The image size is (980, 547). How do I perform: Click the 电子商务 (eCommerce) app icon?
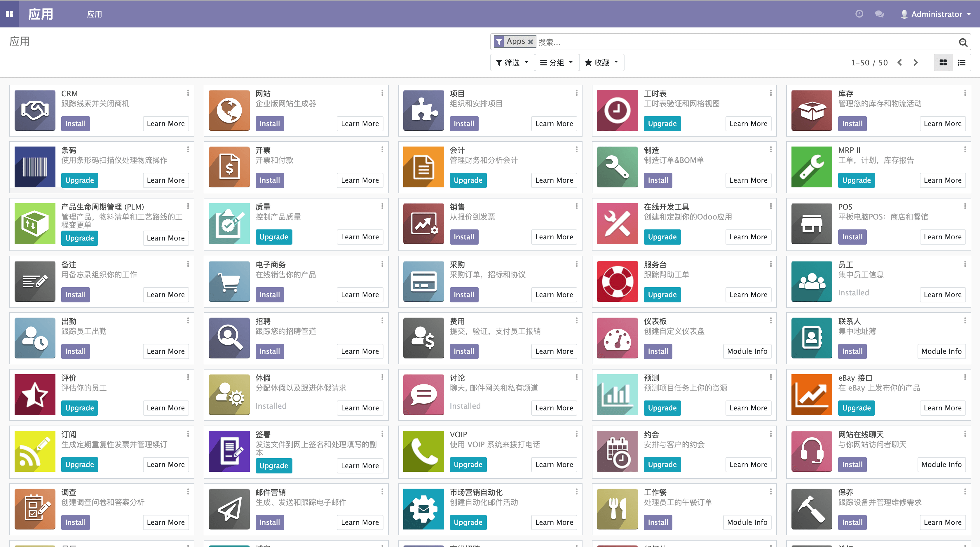point(229,280)
